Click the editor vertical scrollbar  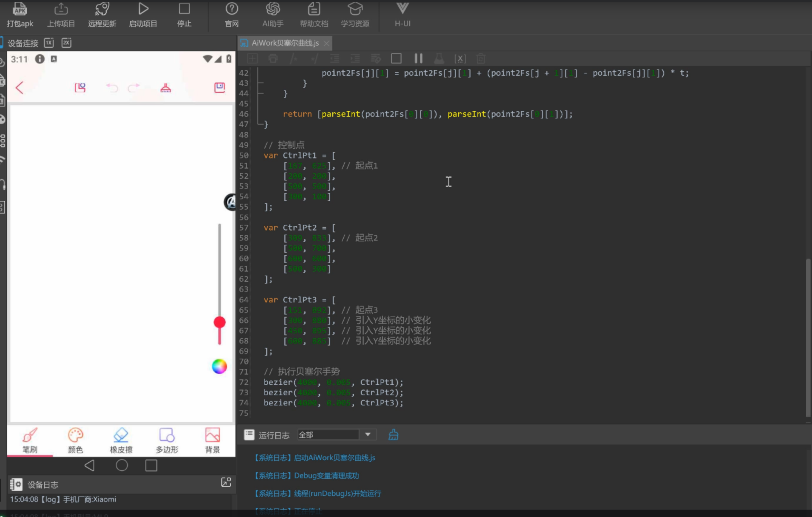[x=808, y=338]
